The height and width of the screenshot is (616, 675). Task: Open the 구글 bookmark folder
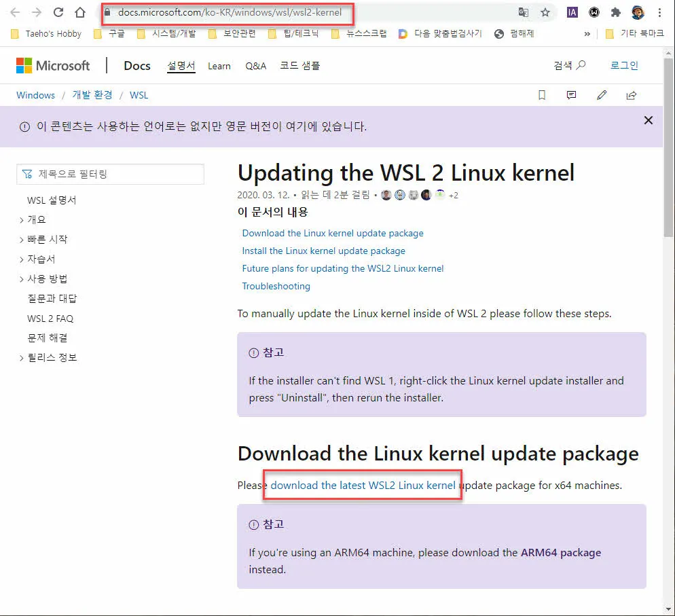(109, 33)
